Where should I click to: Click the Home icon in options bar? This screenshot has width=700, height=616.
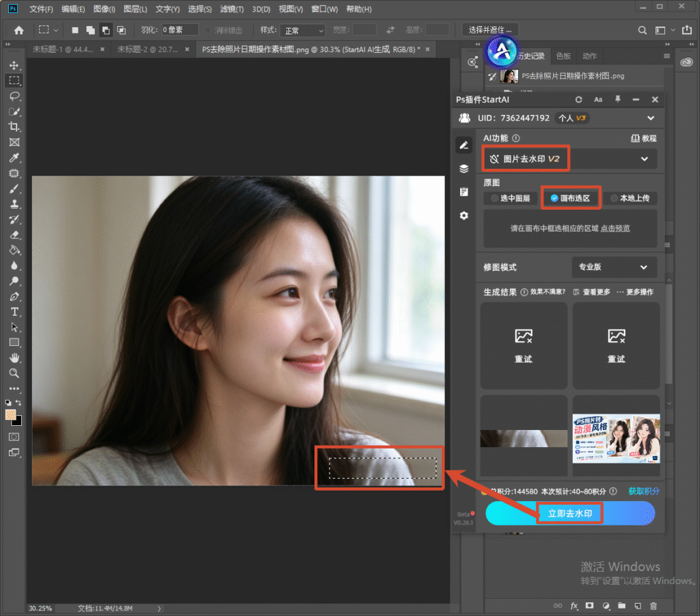(18, 30)
